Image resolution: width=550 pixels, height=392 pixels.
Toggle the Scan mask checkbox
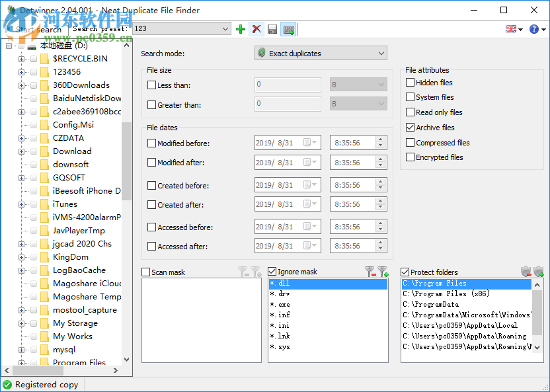pyautogui.click(x=145, y=272)
